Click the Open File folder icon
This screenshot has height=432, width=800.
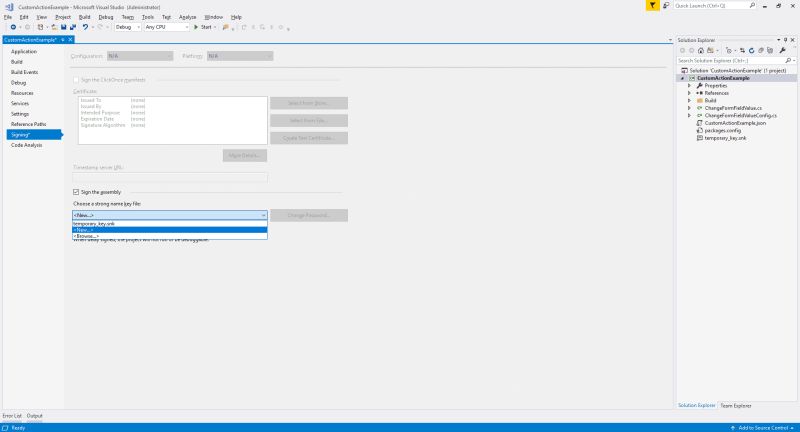(54, 27)
